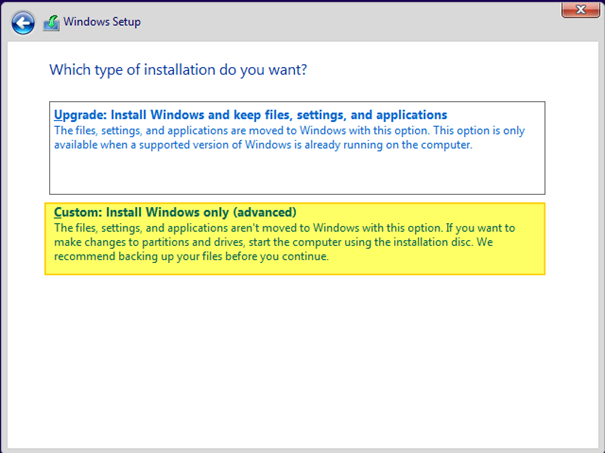The image size is (605, 453).
Task: Click the Windows Setup title icon
Action: (51, 23)
